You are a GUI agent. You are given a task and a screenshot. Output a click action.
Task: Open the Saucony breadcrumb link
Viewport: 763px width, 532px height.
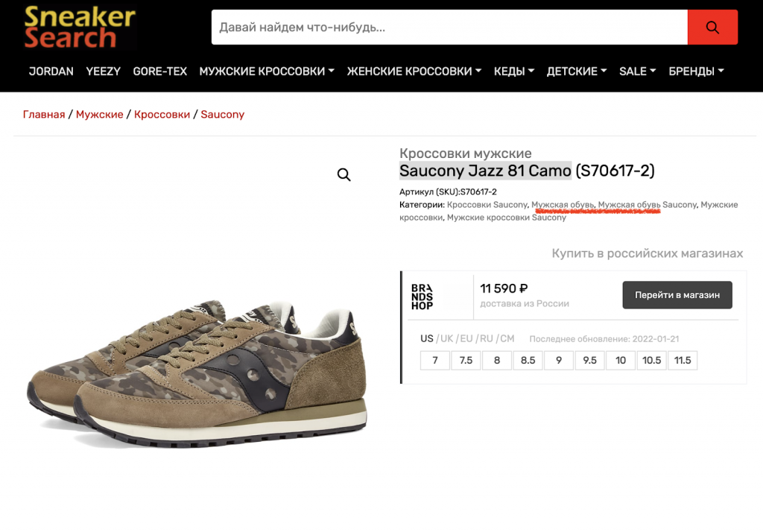click(x=222, y=115)
